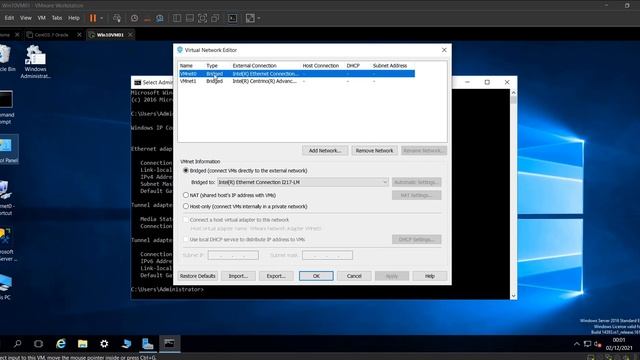Image resolution: width=640 pixels, height=360 pixels.
Task: Click into the Subnet mask field
Action: click(x=327, y=255)
